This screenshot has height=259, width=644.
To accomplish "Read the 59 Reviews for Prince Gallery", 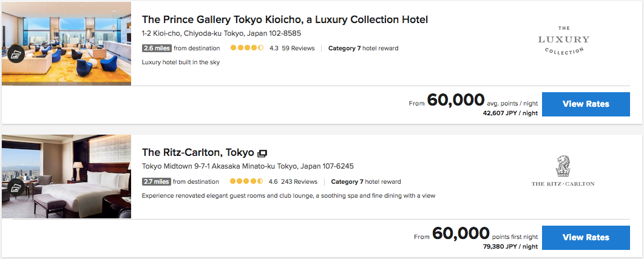I will pyautogui.click(x=298, y=48).
